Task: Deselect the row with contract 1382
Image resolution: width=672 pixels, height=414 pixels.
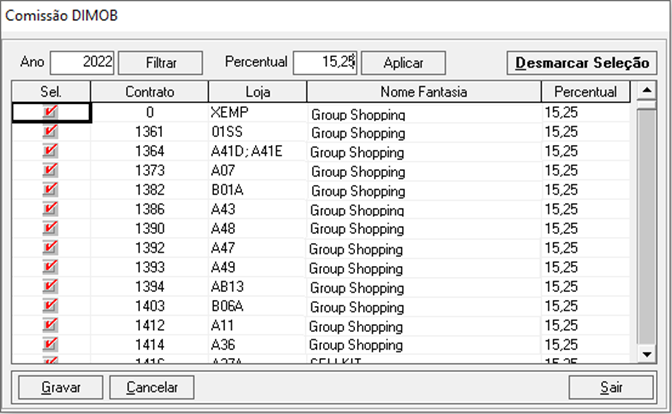Action: 50,189
